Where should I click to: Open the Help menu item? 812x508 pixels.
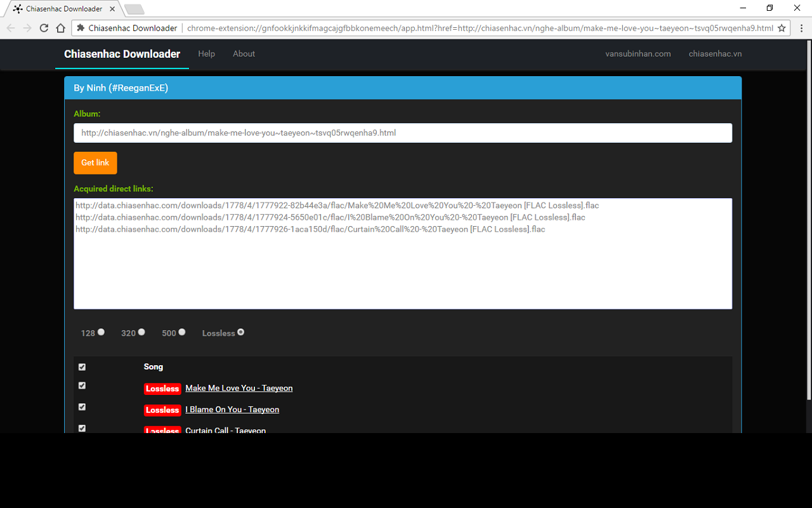coord(206,54)
